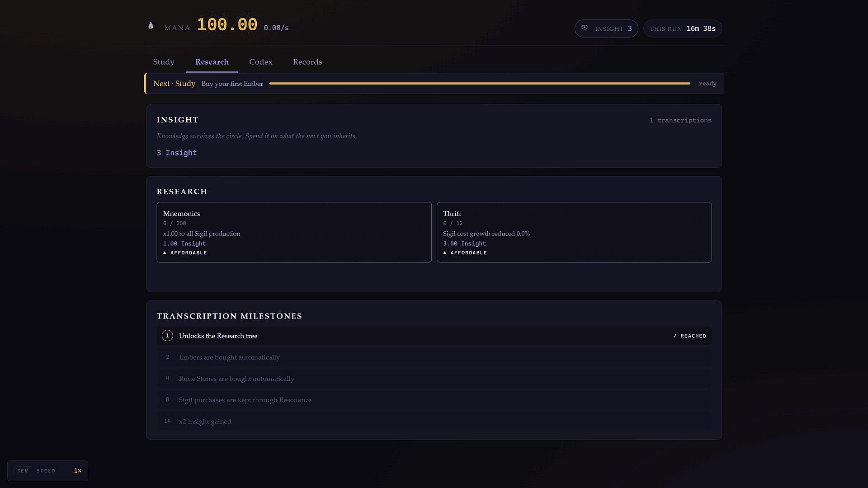
Task: Click the Next Study goal link
Action: click(174, 84)
